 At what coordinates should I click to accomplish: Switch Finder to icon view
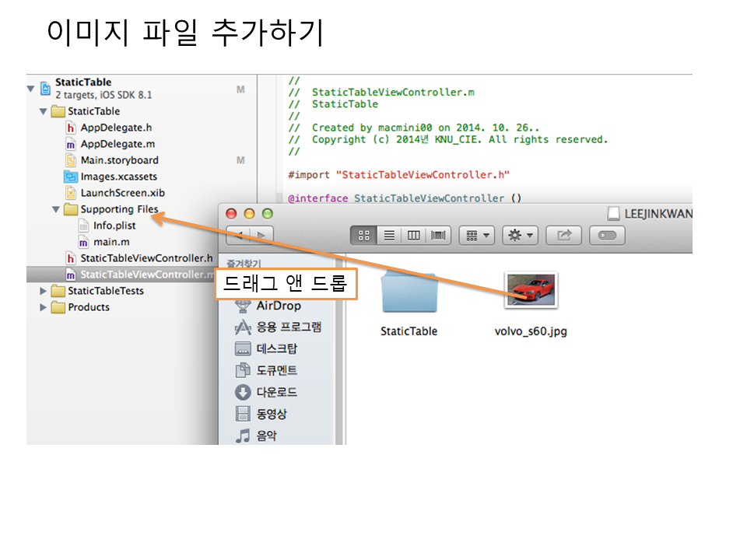[x=363, y=235]
